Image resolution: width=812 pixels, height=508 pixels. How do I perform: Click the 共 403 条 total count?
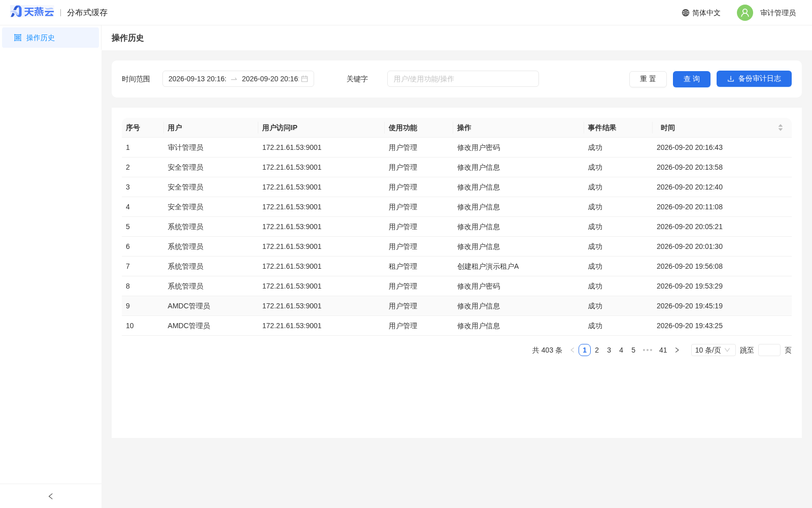tap(547, 350)
